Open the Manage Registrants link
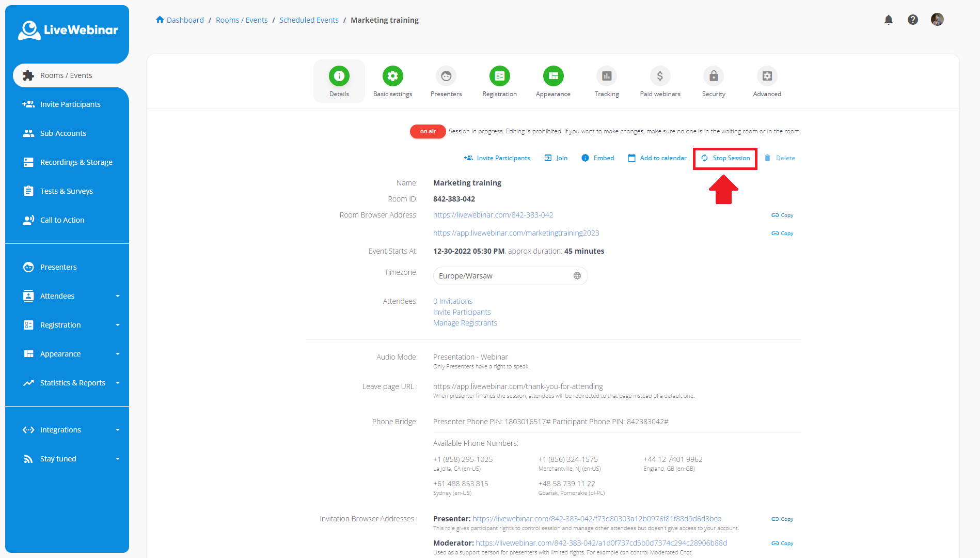The image size is (980, 558). point(465,323)
